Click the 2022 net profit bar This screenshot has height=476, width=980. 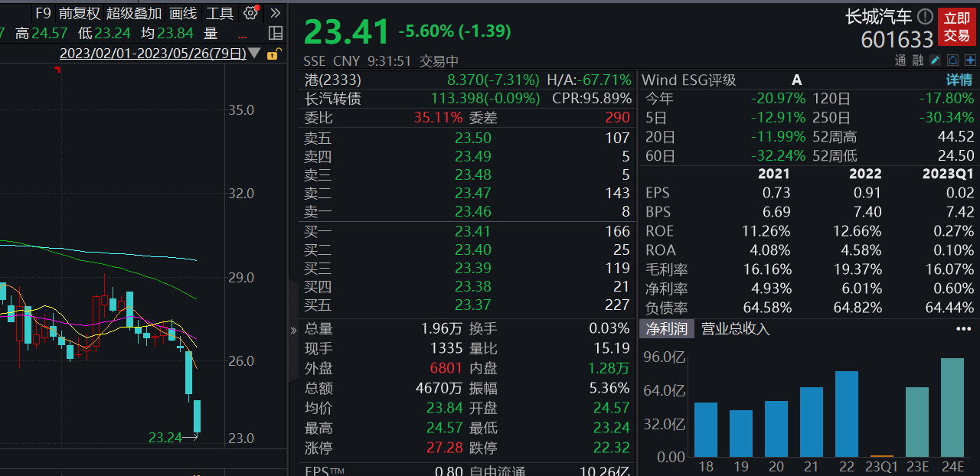point(846,413)
